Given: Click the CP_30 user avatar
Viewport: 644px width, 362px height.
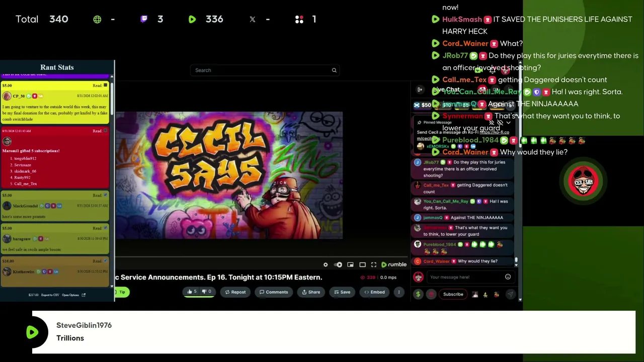Looking at the screenshot, I should coord(7,96).
